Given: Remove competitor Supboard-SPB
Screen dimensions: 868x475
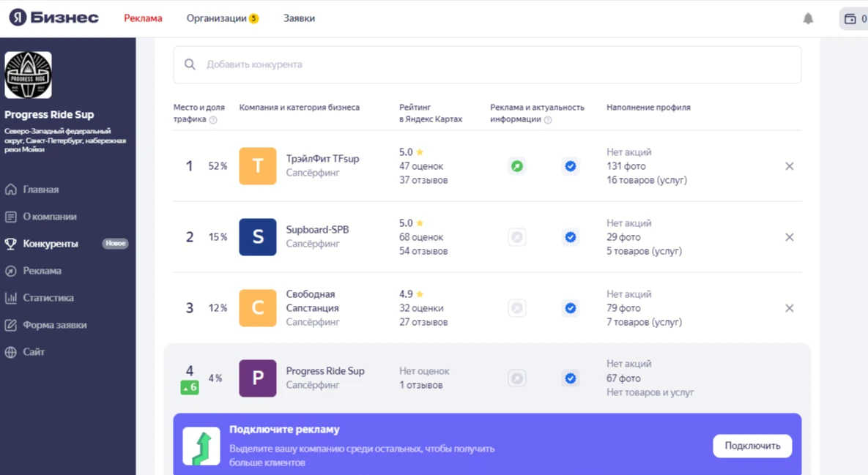Looking at the screenshot, I should [790, 237].
